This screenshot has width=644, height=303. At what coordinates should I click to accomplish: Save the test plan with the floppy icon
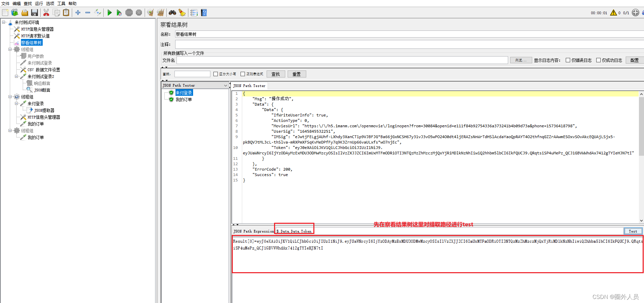[35, 13]
